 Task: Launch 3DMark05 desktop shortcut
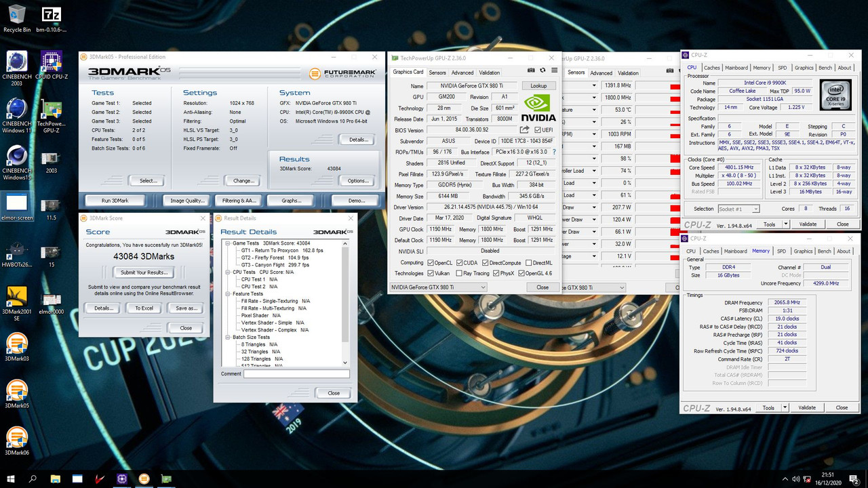coord(17,394)
